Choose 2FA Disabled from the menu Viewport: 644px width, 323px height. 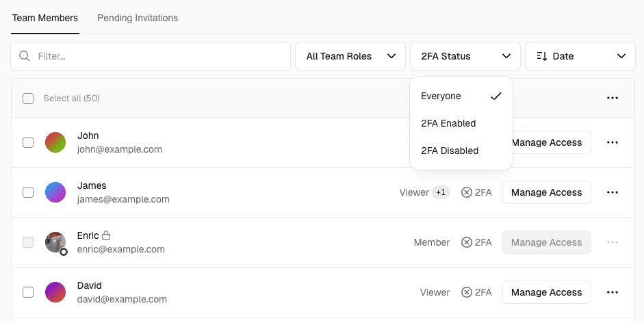[x=450, y=151]
